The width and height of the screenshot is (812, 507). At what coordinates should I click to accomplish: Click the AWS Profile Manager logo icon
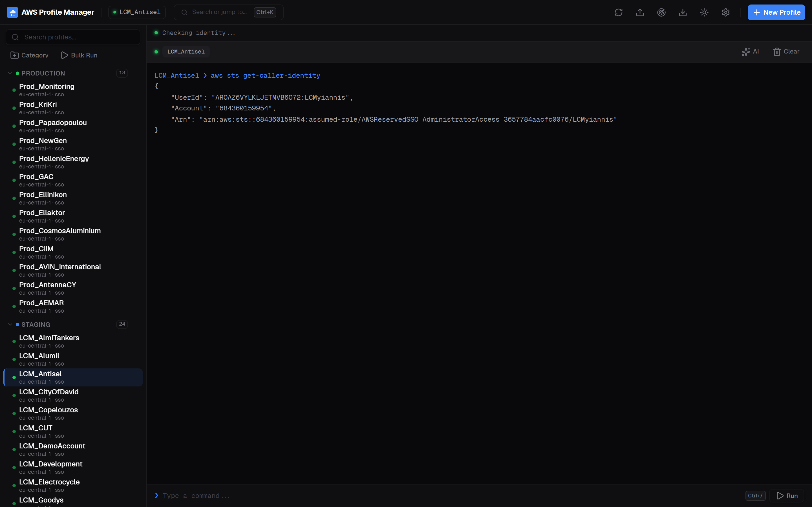click(12, 12)
